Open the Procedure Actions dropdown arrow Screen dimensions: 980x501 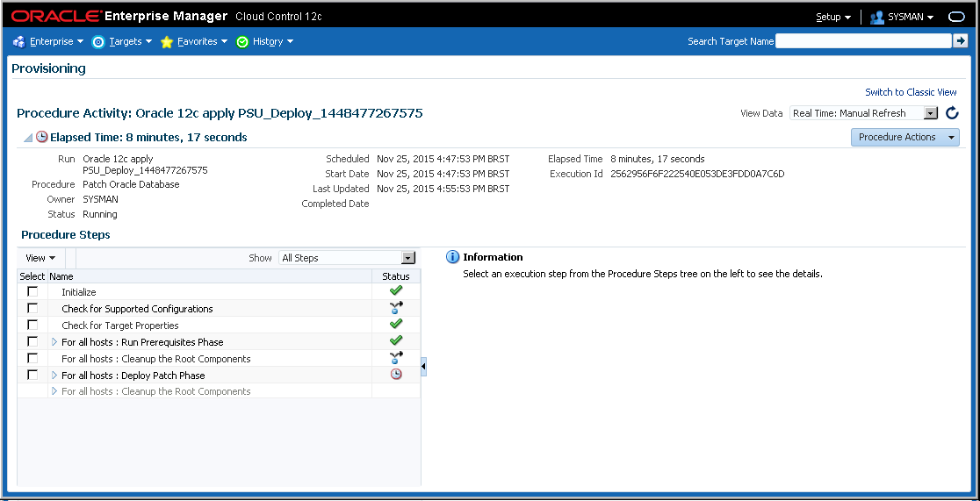(x=951, y=138)
